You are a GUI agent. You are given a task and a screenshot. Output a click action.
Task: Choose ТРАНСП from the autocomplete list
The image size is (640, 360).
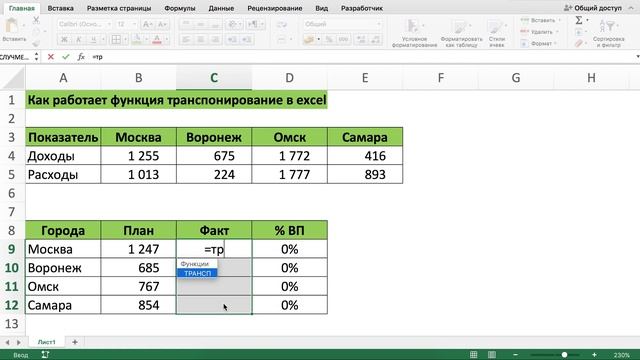(x=197, y=273)
